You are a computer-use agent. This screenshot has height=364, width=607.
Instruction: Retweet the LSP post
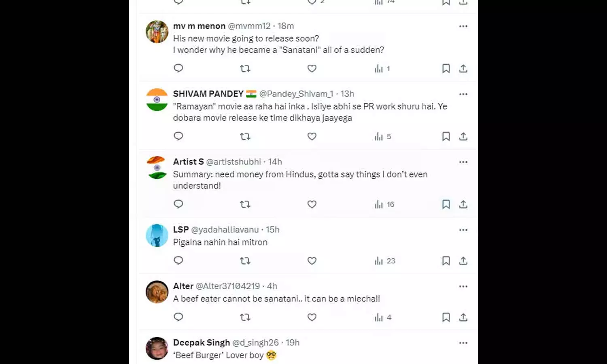[245, 261]
